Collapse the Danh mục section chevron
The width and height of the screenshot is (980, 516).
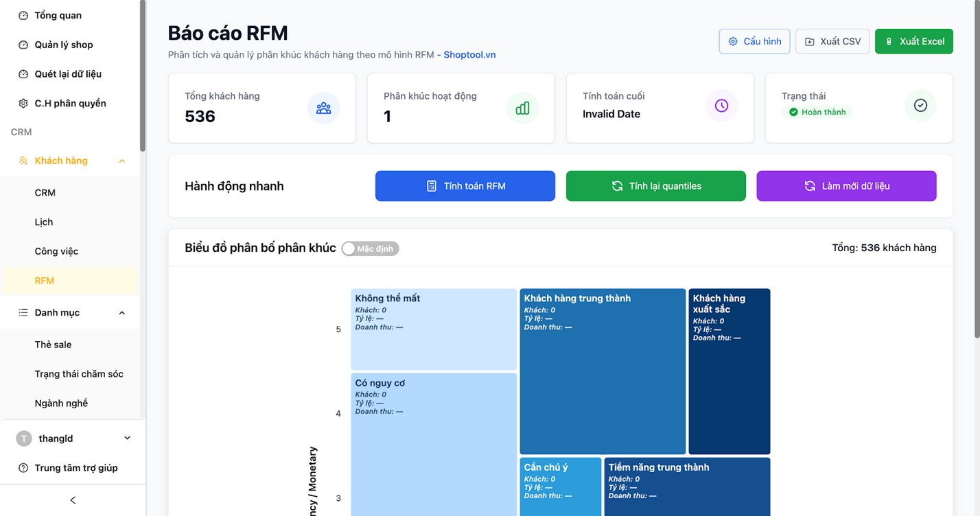(121, 312)
